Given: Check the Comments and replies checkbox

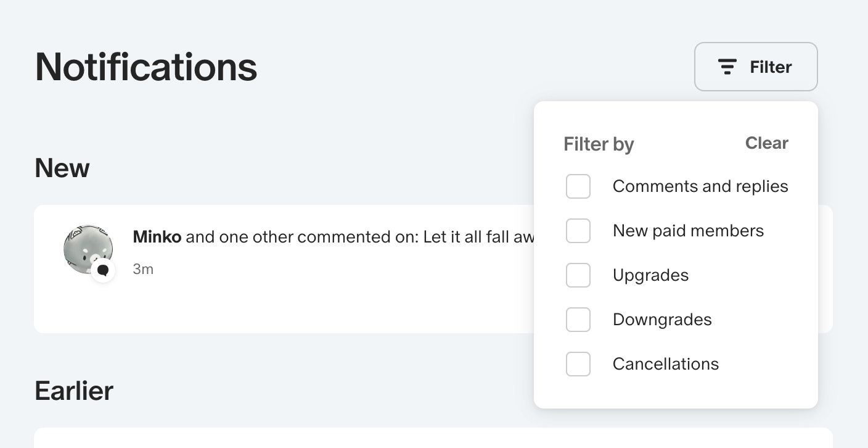Looking at the screenshot, I should (578, 186).
